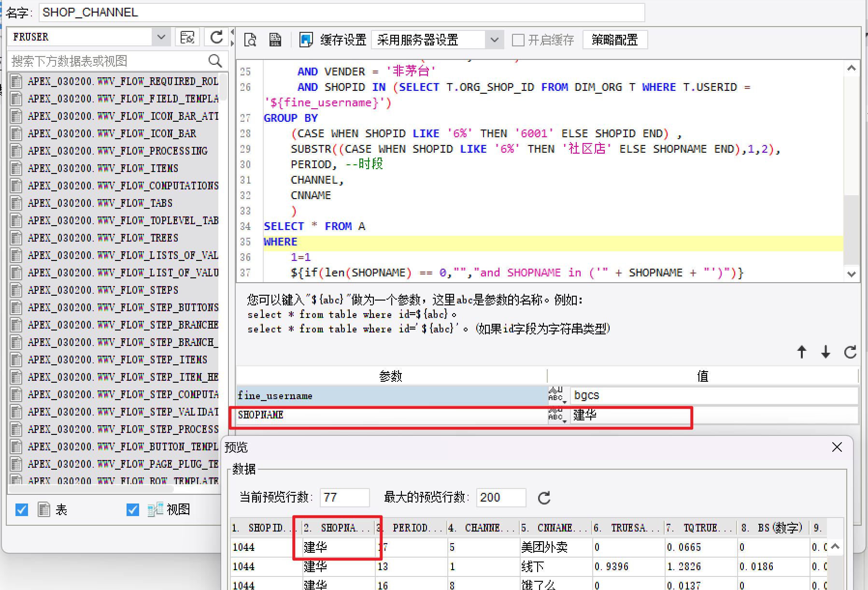Click the table-type icon next to 表
This screenshot has height=590, width=868.
[44, 509]
